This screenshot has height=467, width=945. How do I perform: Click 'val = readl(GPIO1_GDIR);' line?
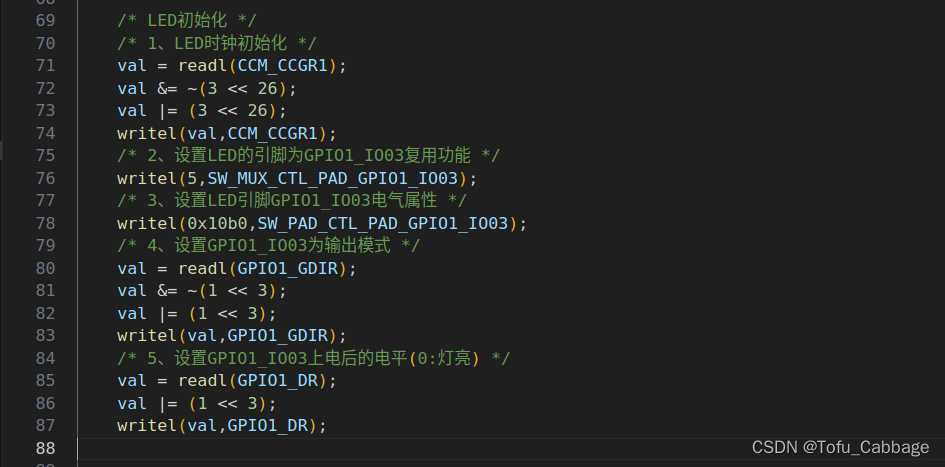click(237, 268)
